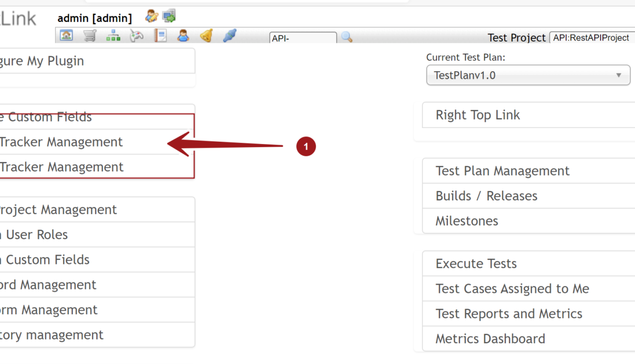This screenshot has width=635, height=364.
Task: Click the game controller test execution icon
Action: [136, 36]
